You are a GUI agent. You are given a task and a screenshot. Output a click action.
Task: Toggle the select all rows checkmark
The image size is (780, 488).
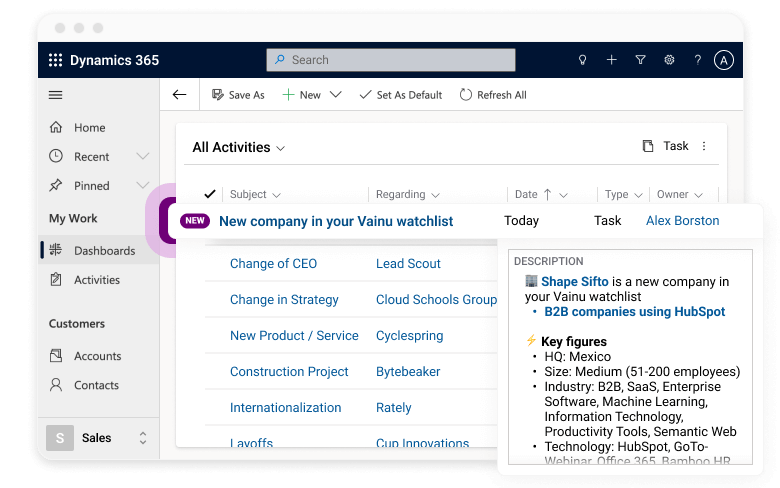click(210, 194)
